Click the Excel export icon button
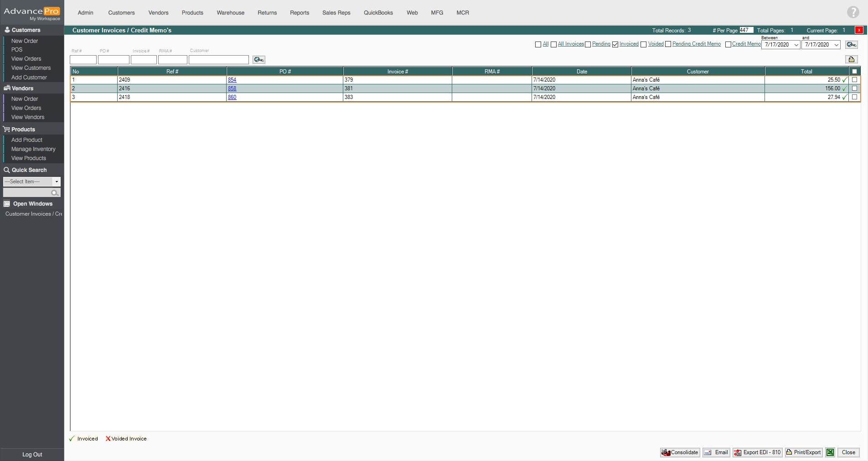Screen dimensions: 868x461 pyautogui.click(x=830, y=452)
